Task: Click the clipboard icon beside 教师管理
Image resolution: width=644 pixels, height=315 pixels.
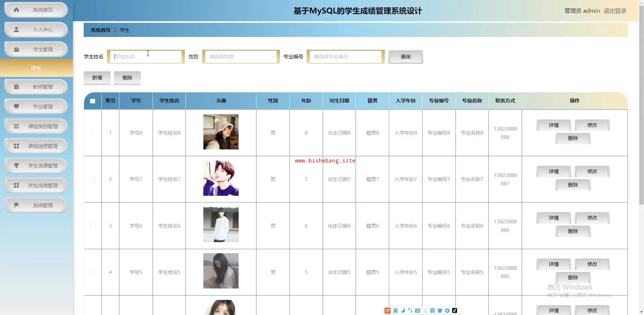Action: click(x=16, y=87)
